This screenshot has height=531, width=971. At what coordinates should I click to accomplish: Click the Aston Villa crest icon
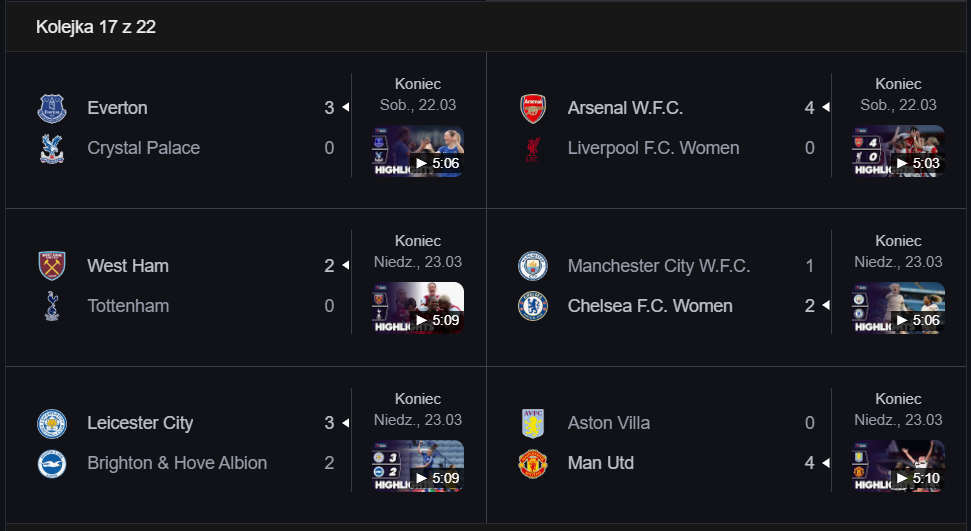[533, 424]
